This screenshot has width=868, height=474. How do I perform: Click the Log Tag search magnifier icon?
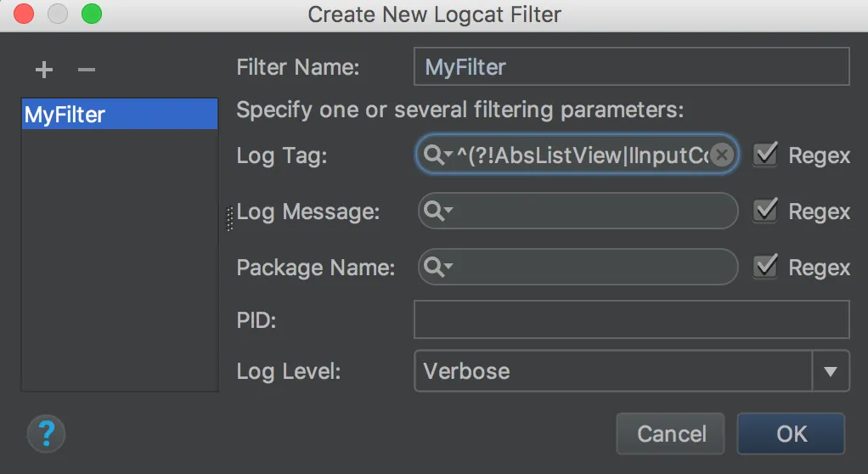[437, 155]
